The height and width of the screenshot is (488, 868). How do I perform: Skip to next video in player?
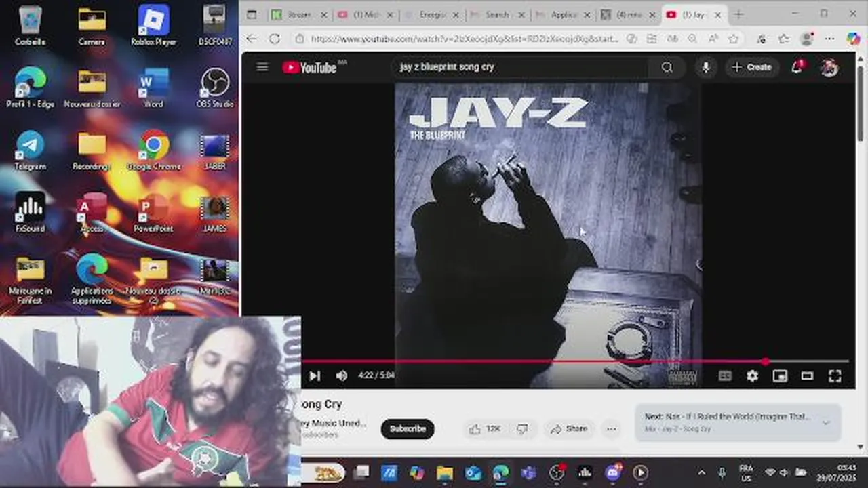pyautogui.click(x=315, y=375)
